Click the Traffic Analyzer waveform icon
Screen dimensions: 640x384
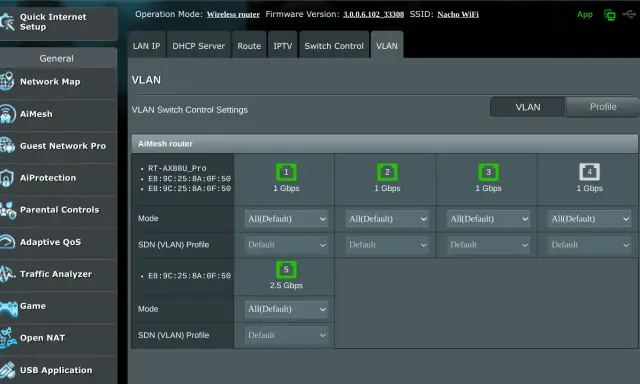7,274
